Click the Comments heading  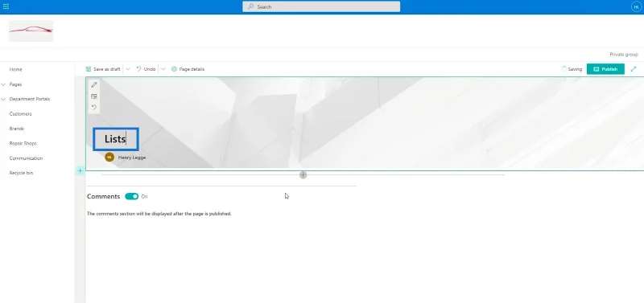coord(104,196)
